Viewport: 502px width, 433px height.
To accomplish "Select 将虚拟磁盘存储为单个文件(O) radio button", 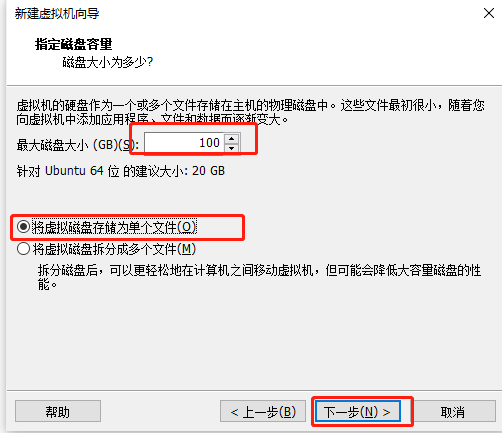I will tap(23, 227).
